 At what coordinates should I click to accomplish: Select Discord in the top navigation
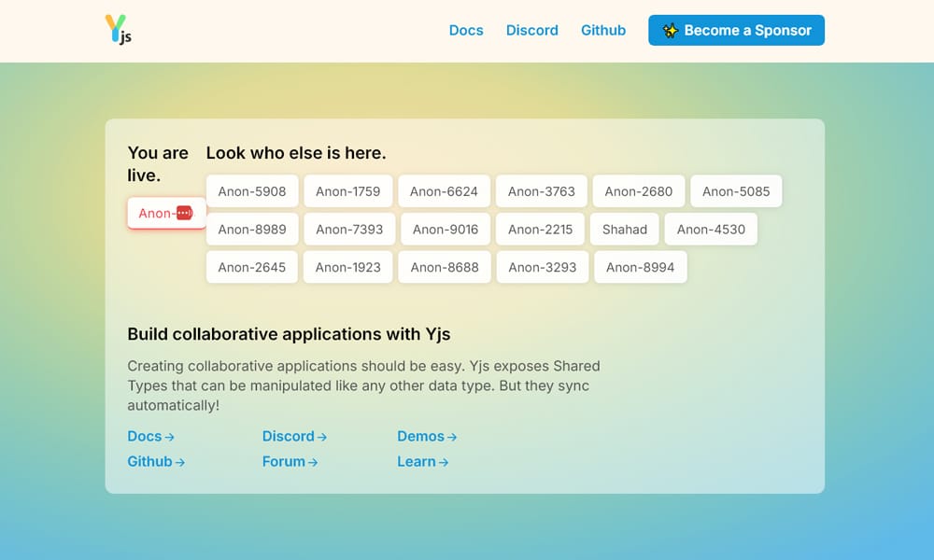[x=531, y=30]
